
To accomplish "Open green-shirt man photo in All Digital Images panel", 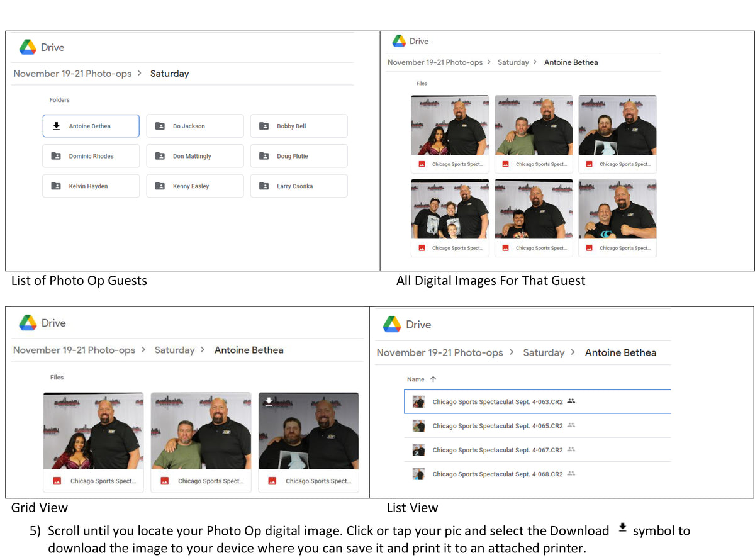I will (x=534, y=125).
